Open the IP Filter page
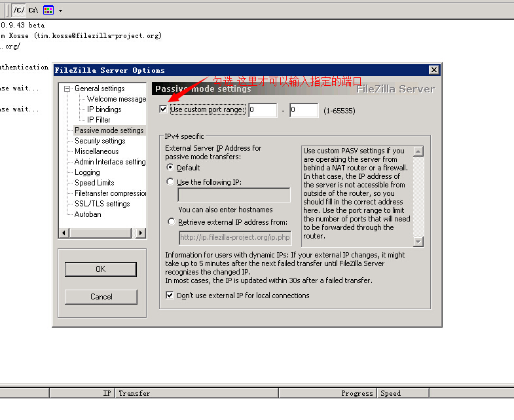Image resolution: width=514 pixels, height=420 pixels. click(98, 120)
